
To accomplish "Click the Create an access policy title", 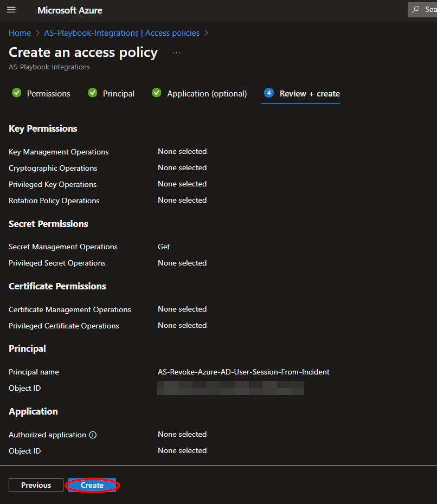I will tap(83, 53).
